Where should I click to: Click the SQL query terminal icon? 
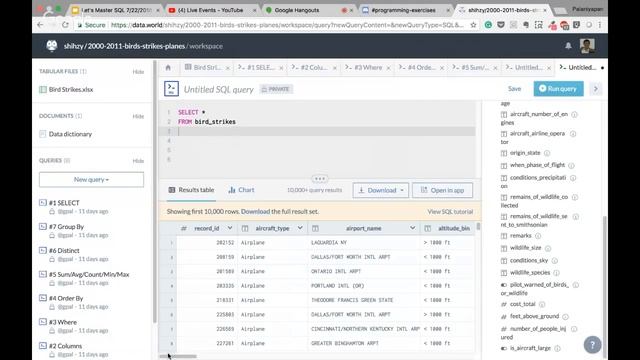click(x=171, y=89)
